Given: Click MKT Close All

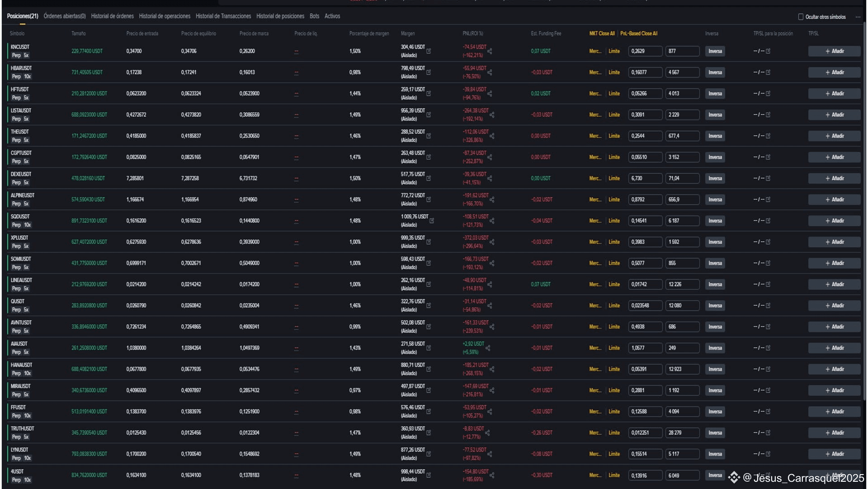Looking at the screenshot, I should click(x=602, y=33).
